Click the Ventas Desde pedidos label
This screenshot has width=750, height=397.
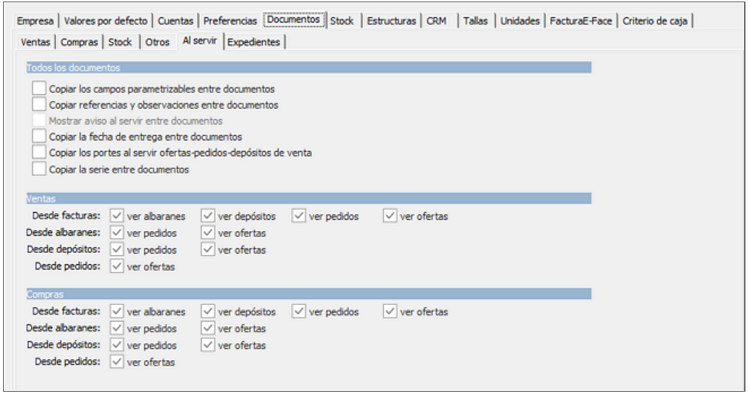click(x=67, y=266)
